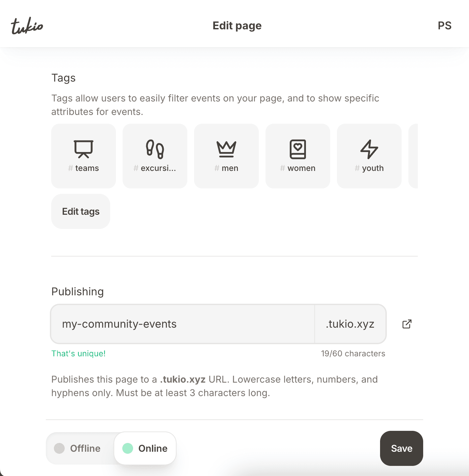Click the .tukio.xyz domain suffix
The height and width of the screenshot is (476, 469).
pos(350,324)
